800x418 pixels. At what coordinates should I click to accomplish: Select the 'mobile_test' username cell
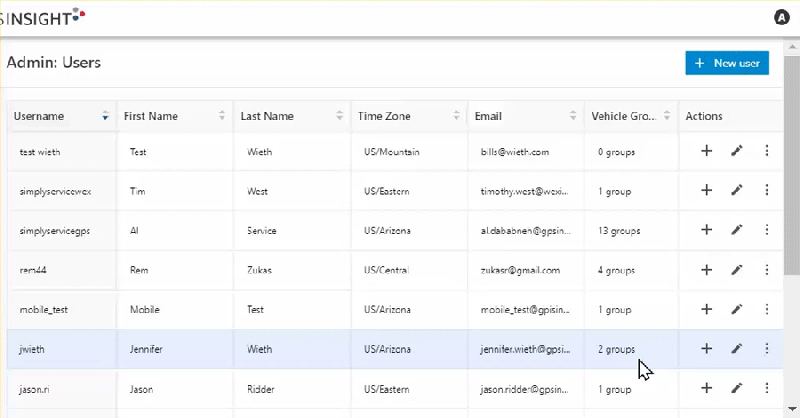click(62, 310)
